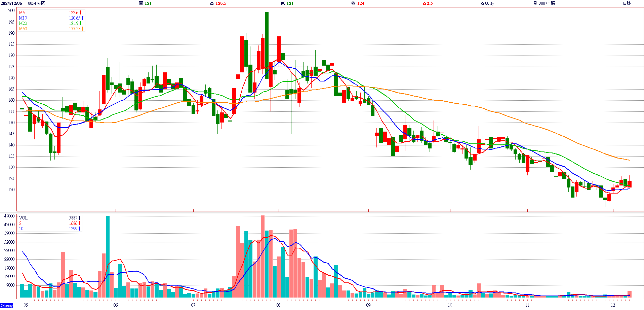This screenshot has width=644, height=310.
Task: Click the VOL label in volume panel
Action: pyautogui.click(x=23, y=218)
